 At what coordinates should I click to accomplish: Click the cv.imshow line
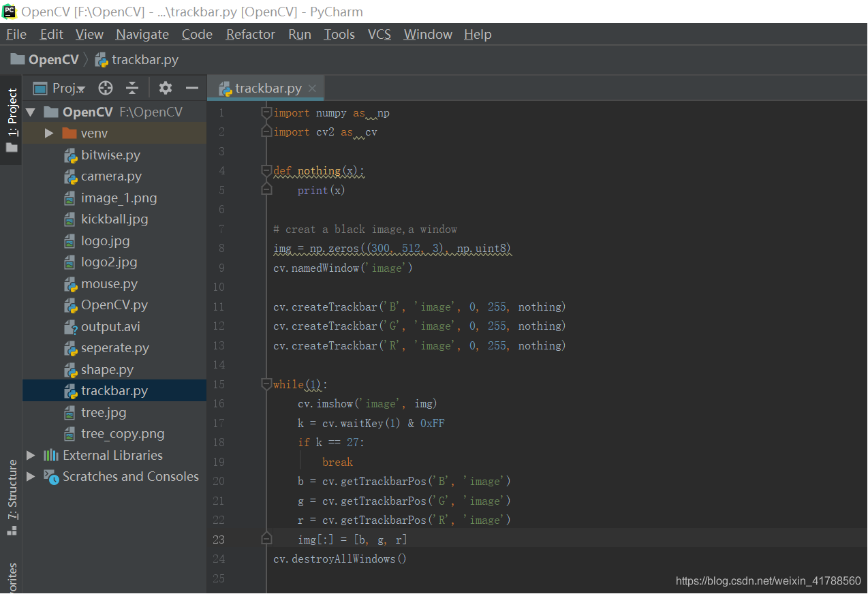367,404
